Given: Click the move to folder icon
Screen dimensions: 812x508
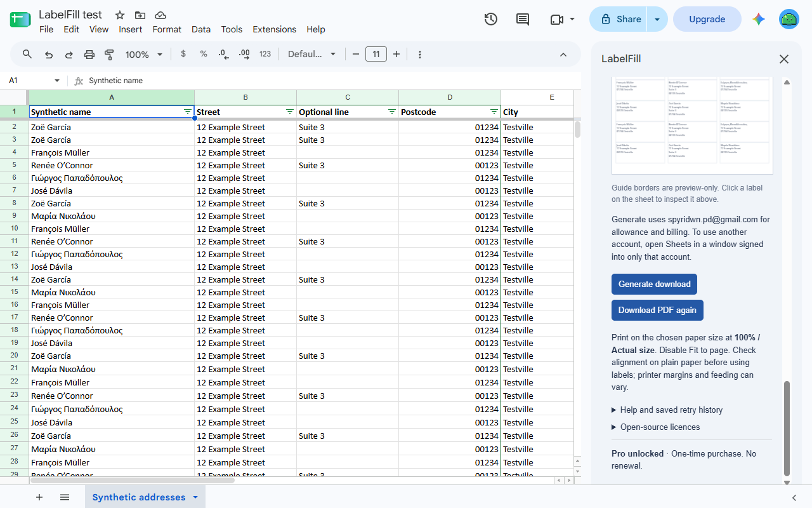Looking at the screenshot, I should coord(140,15).
